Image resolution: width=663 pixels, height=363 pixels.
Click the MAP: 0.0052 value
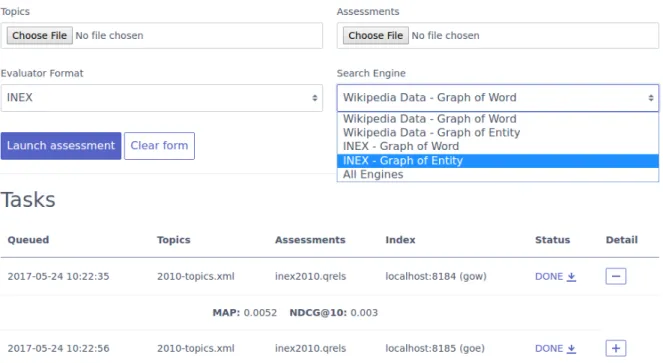pos(244,313)
